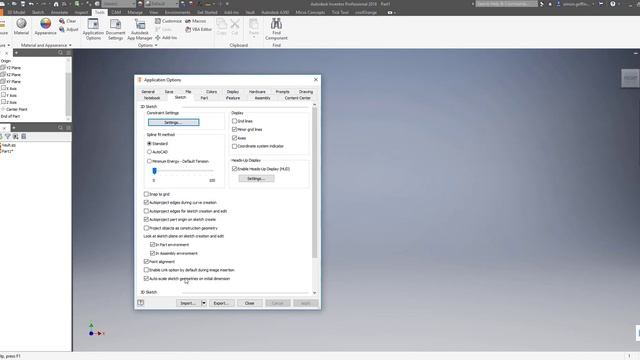The height and width of the screenshot is (360, 640).
Task: Click the help book icon in dialog footer
Action: tap(141, 303)
